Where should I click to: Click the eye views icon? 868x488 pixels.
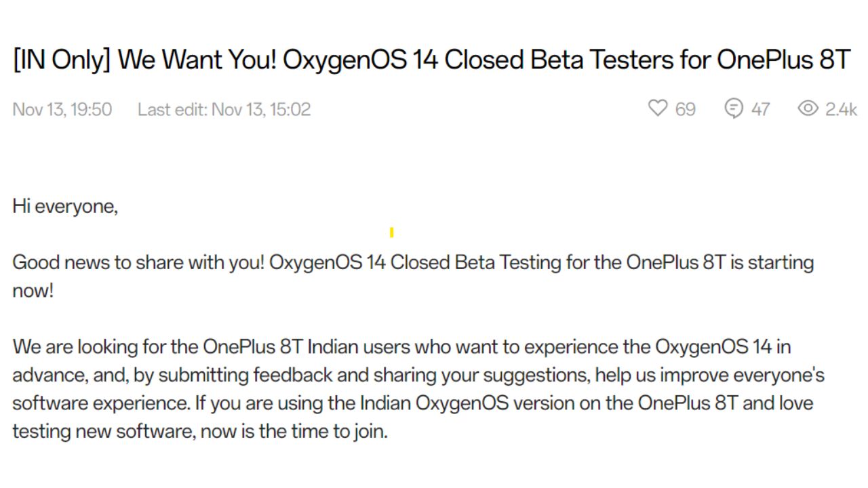pos(808,108)
